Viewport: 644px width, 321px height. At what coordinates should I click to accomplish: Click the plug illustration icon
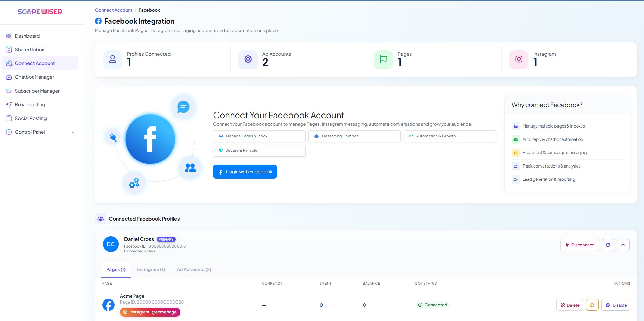click(113, 137)
